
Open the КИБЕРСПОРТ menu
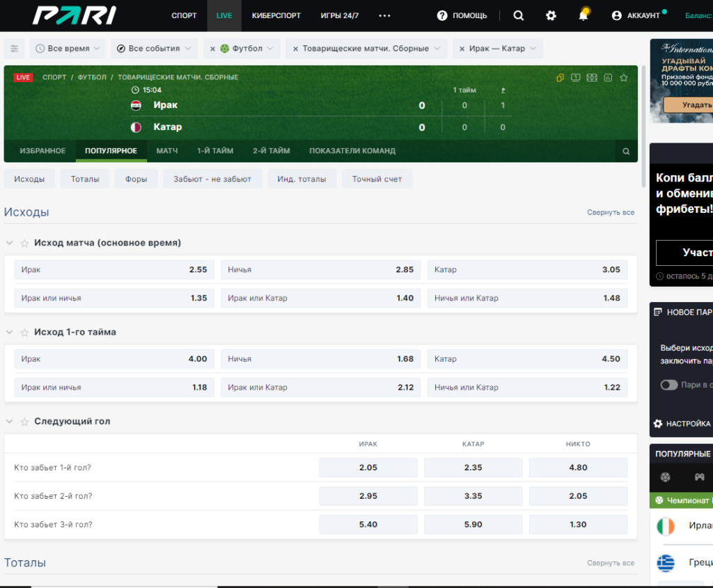click(276, 15)
